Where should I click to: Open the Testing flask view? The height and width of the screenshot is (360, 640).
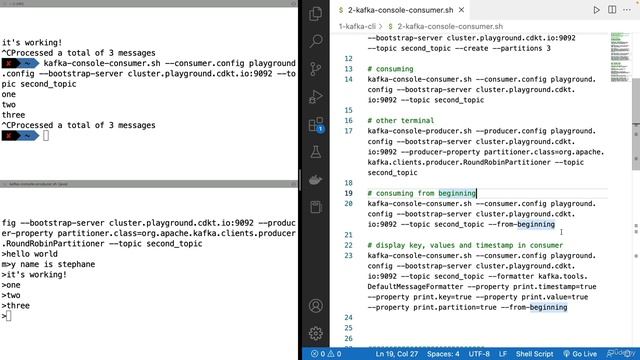coord(316,152)
